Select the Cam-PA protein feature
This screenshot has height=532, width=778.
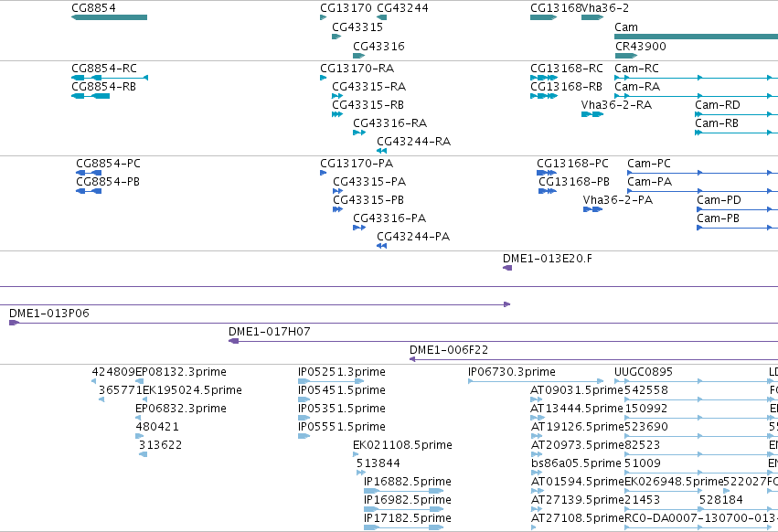(703, 191)
